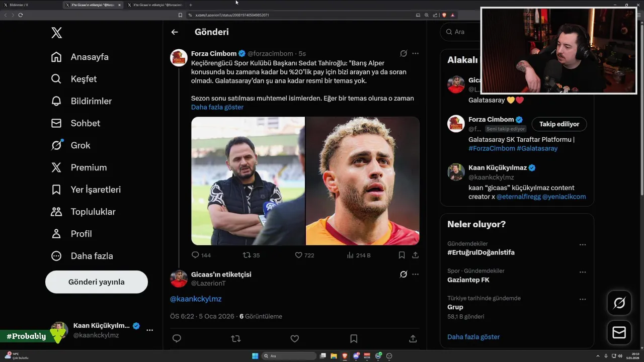
Task: Open a new browser tab
Action: [x=191, y=5]
